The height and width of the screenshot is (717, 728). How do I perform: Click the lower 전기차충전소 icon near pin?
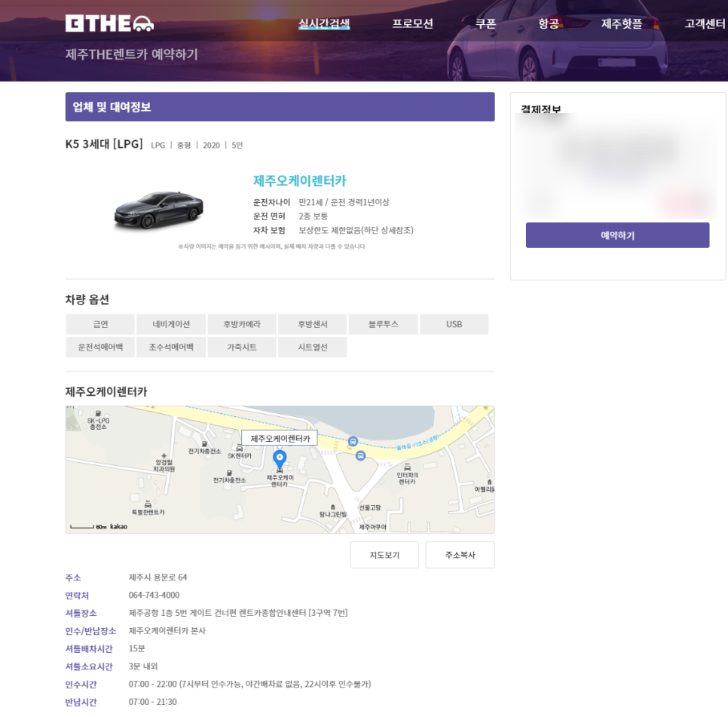[229, 473]
